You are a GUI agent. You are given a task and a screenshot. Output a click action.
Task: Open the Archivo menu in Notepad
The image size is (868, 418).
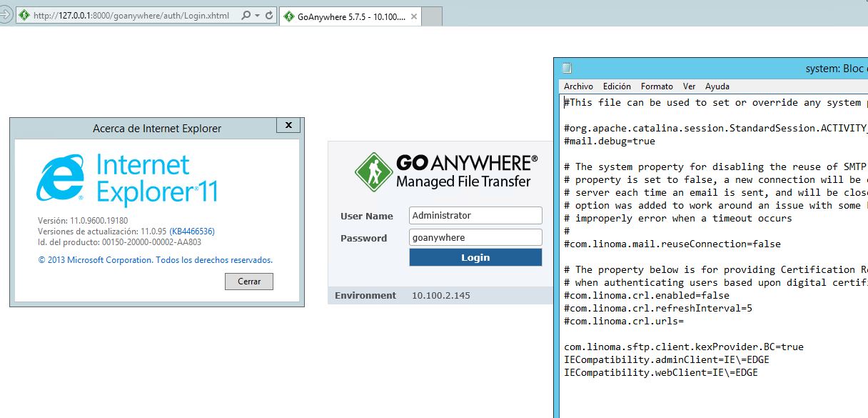578,86
